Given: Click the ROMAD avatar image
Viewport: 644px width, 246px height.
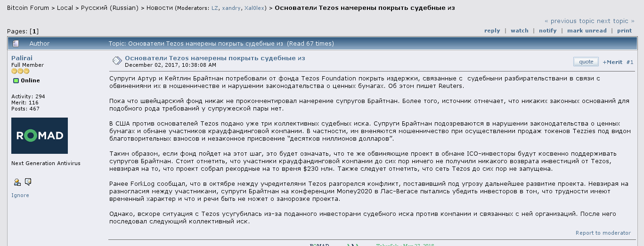Looking at the screenshot, I should point(40,135).
